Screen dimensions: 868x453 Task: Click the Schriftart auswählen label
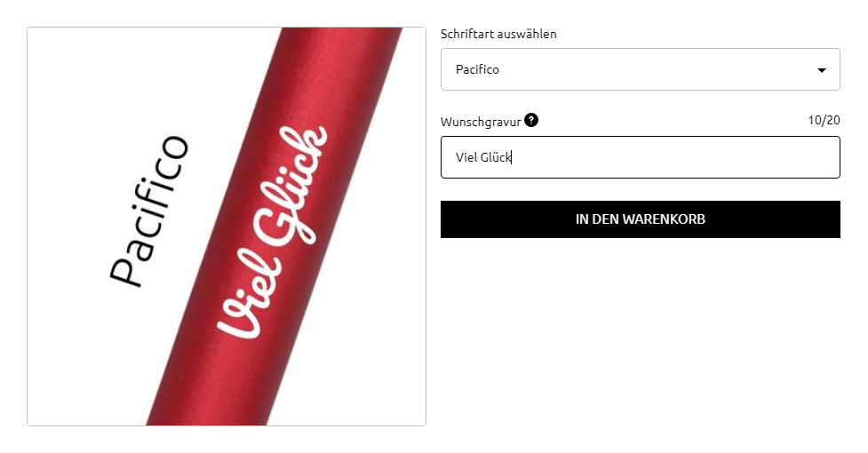click(x=498, y=34)
